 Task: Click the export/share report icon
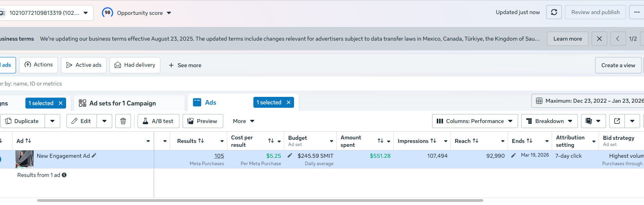click(617, 121)
